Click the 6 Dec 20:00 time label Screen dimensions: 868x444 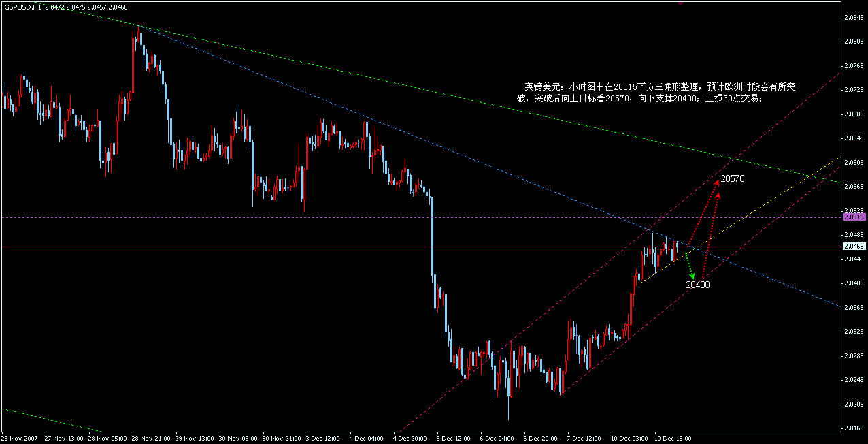(x=541, y=439)
